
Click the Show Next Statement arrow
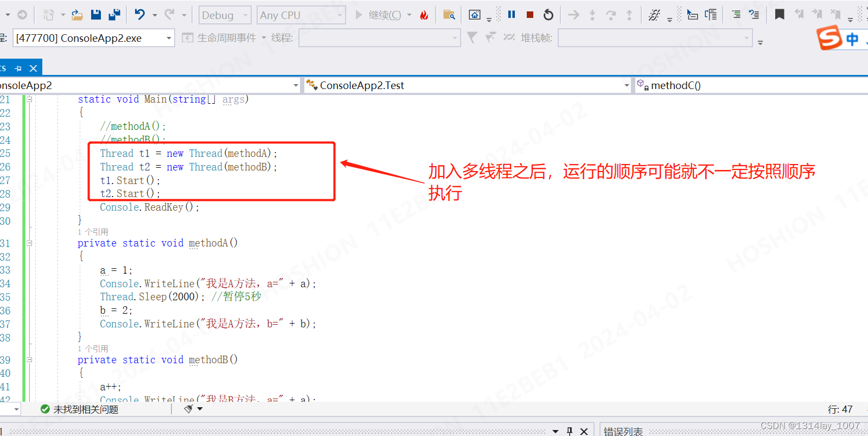573,15
